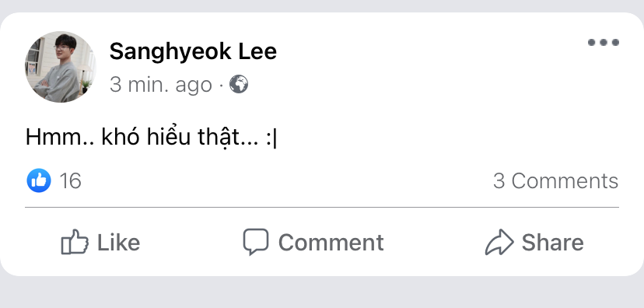Toggle Like using the Like label

tap(119, 243)
